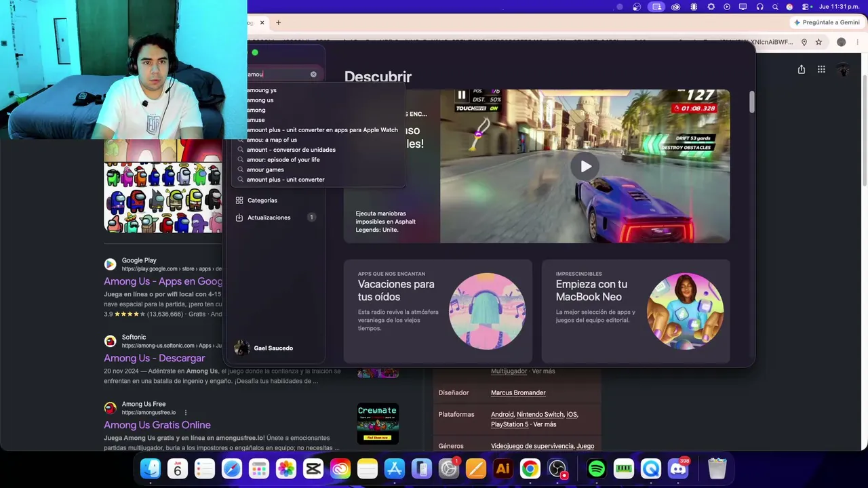The width and height of the screenshot is (868, 488).
Task: Click Pregúntale a Gemini button in Chrome
Action: pyautogui.click(x=827, y=22)
